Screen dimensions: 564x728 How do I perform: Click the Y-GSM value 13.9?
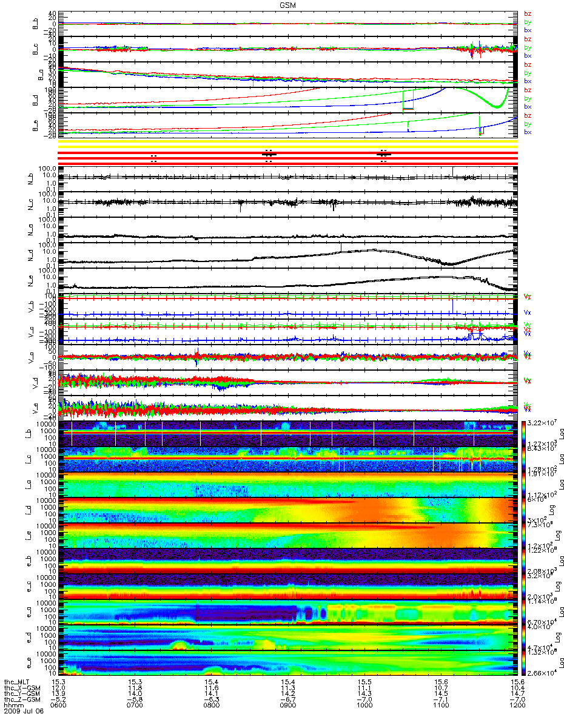(x=59, y=694)
